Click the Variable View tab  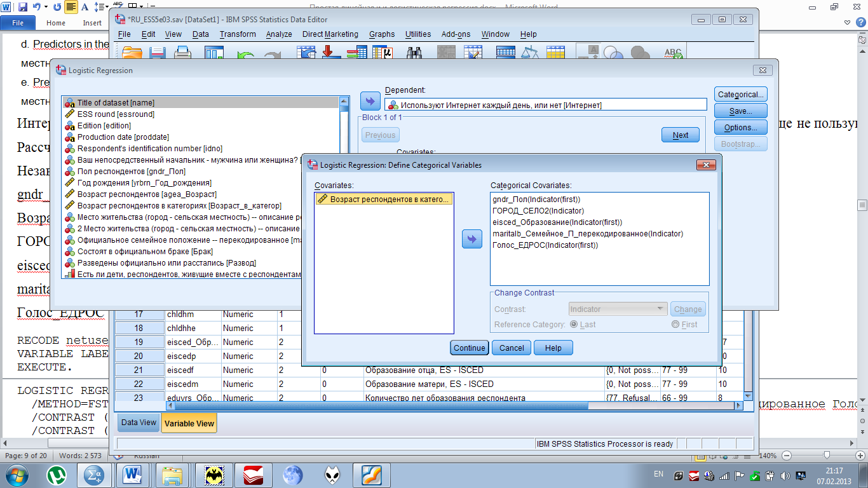[189, 423]
